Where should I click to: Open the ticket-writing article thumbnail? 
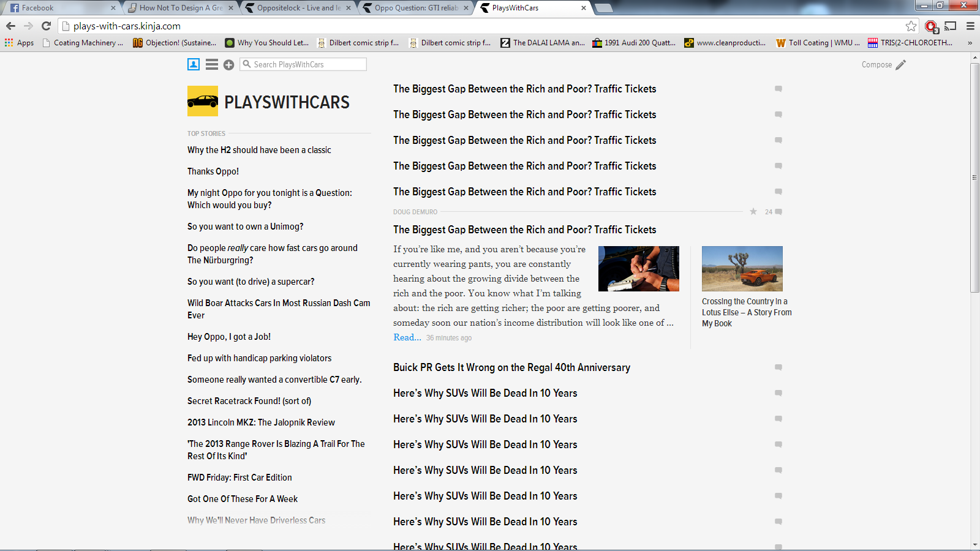638,268
